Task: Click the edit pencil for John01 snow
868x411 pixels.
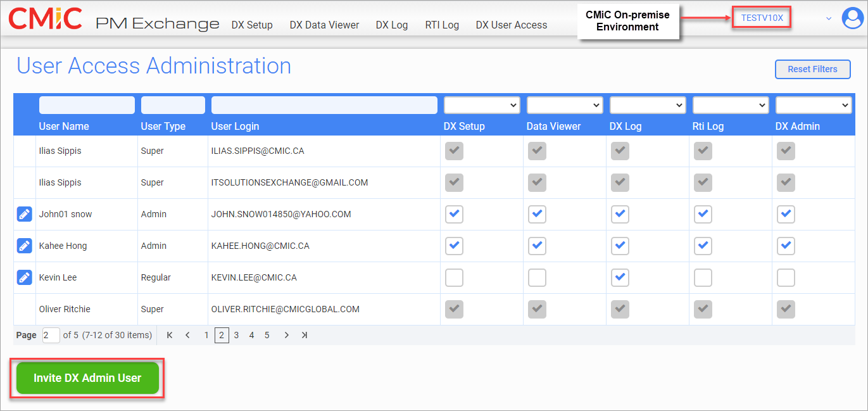Action: point(24,214)
